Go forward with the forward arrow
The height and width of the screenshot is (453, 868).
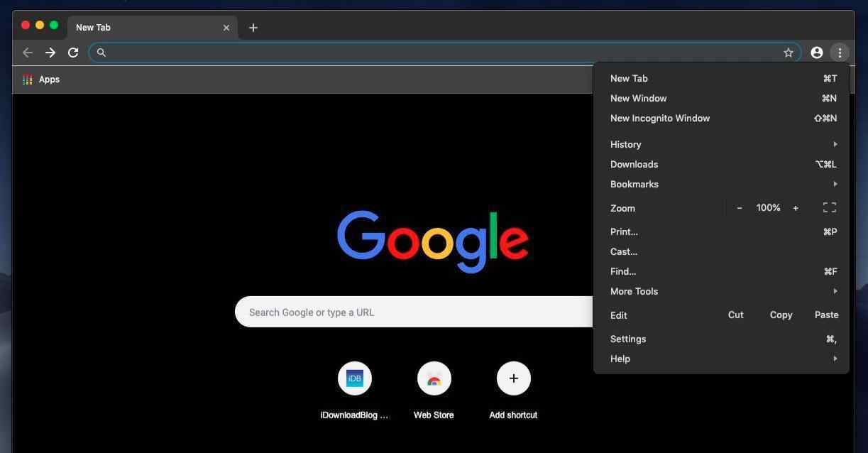tap(50, 53)
